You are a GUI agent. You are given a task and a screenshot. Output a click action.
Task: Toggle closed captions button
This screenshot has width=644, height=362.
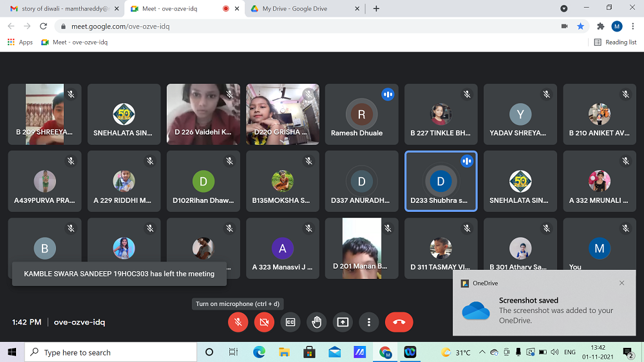[290, 322]
